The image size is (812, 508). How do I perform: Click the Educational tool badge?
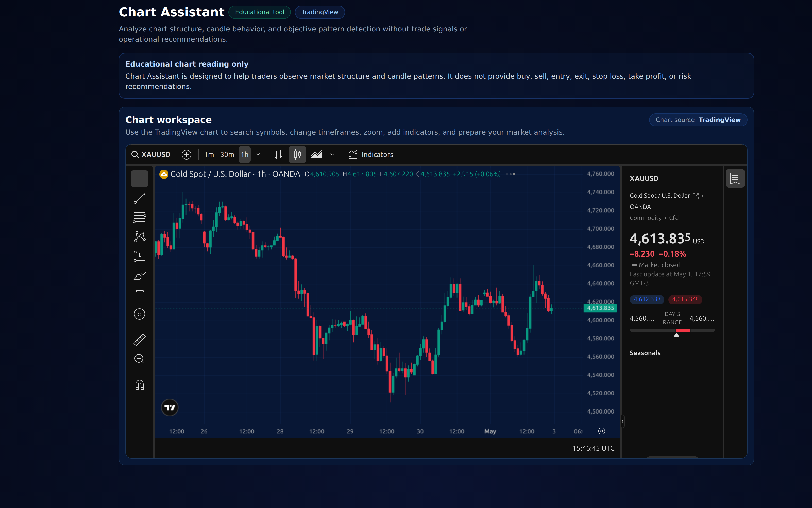pos(259,12)
